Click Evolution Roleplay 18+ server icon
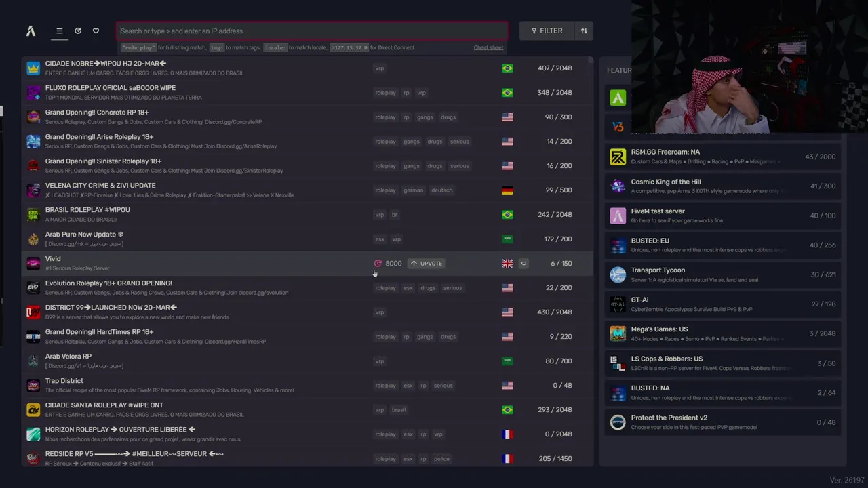 point(33,287)
